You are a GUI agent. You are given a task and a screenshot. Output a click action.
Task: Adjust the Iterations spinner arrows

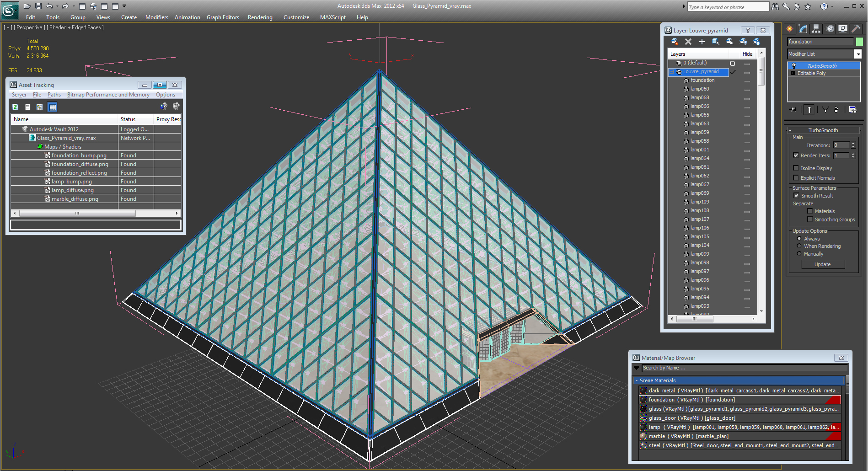853,145
